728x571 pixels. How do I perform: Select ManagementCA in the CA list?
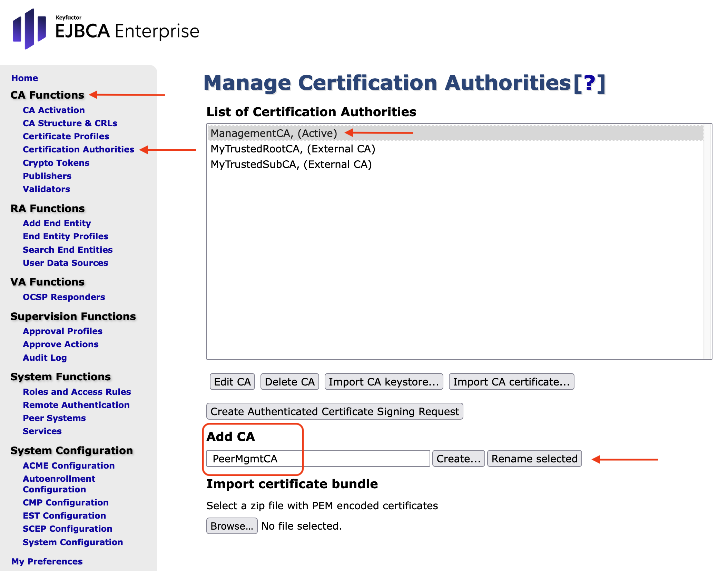(274, 133)
